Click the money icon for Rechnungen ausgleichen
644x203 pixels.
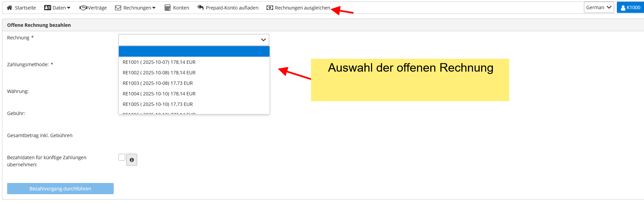point(270,8)
